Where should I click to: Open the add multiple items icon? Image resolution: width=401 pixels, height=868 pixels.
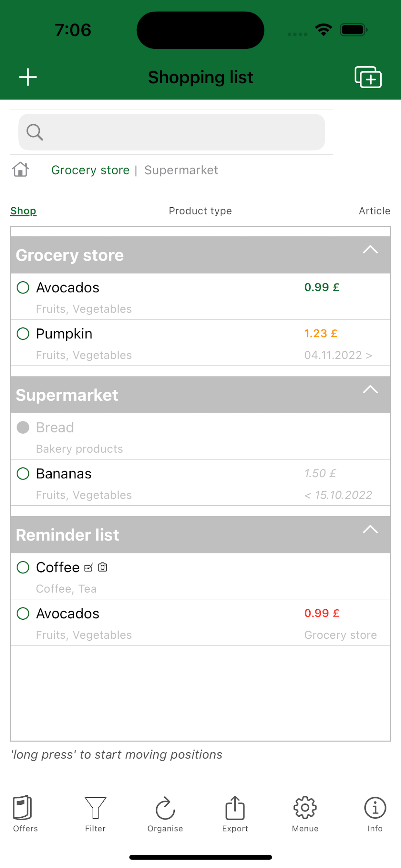[368, 77]
